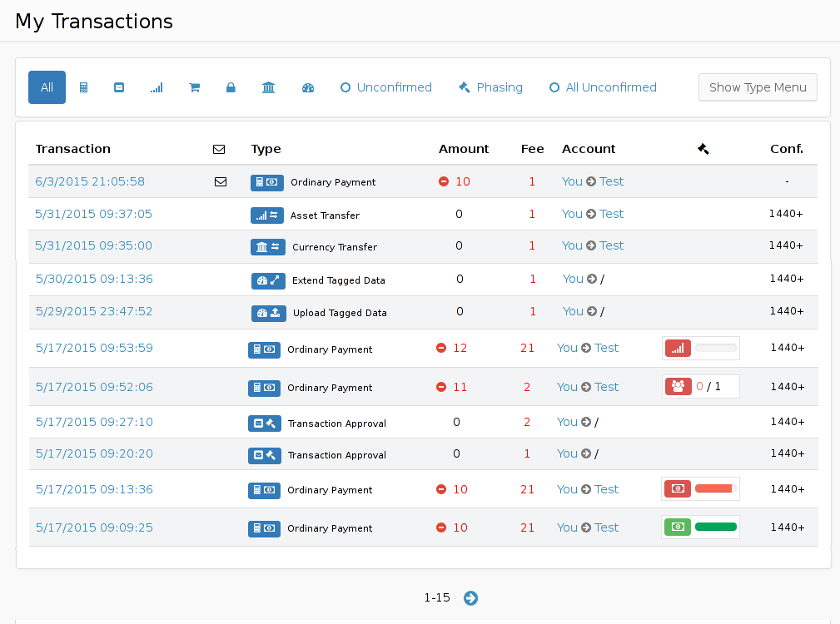This screenshot has height=624, width=840.
Task: Filter by monetary system bank icon
Action: point(268,87)
